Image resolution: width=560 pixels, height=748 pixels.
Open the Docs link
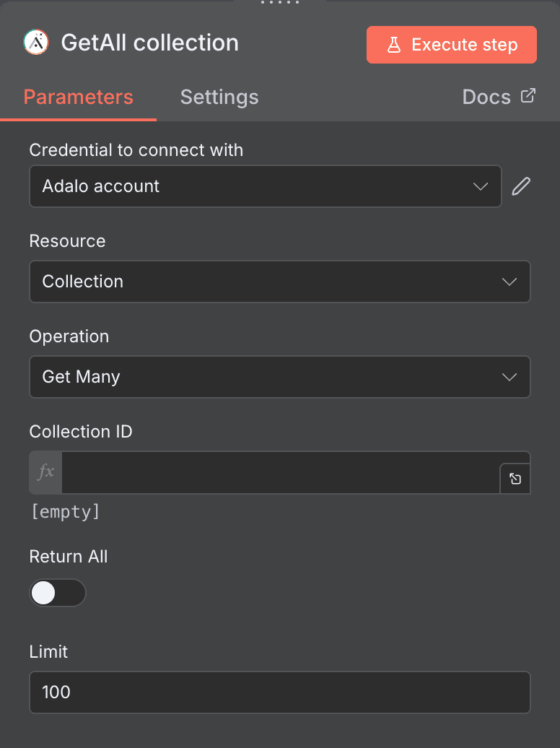coord(486,96)
